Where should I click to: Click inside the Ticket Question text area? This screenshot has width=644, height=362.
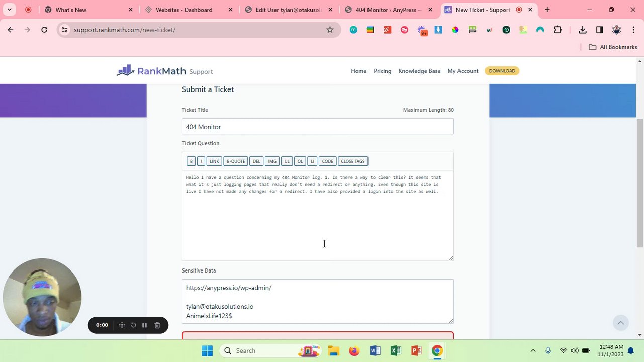pos(318,215)
